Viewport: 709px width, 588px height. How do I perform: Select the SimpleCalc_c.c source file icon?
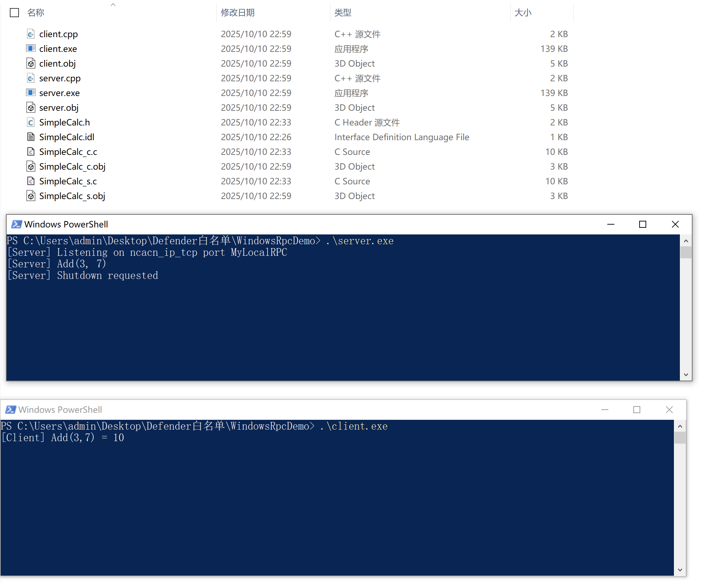tap(31, 152)
